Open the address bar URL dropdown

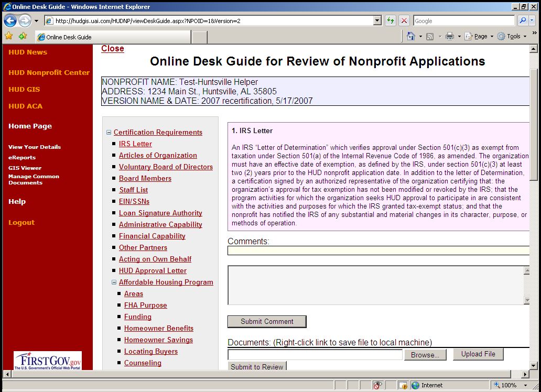pyautogui.click(x=377, y=21)
